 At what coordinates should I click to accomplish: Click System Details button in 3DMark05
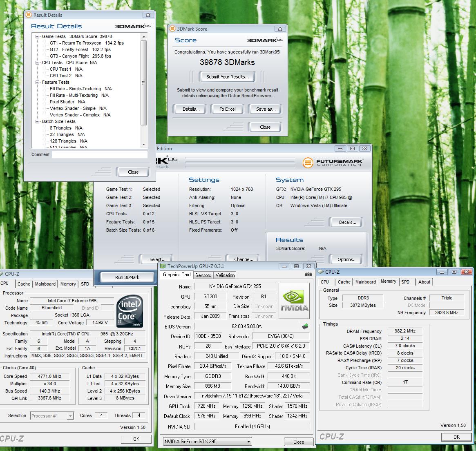pos(347,222)
